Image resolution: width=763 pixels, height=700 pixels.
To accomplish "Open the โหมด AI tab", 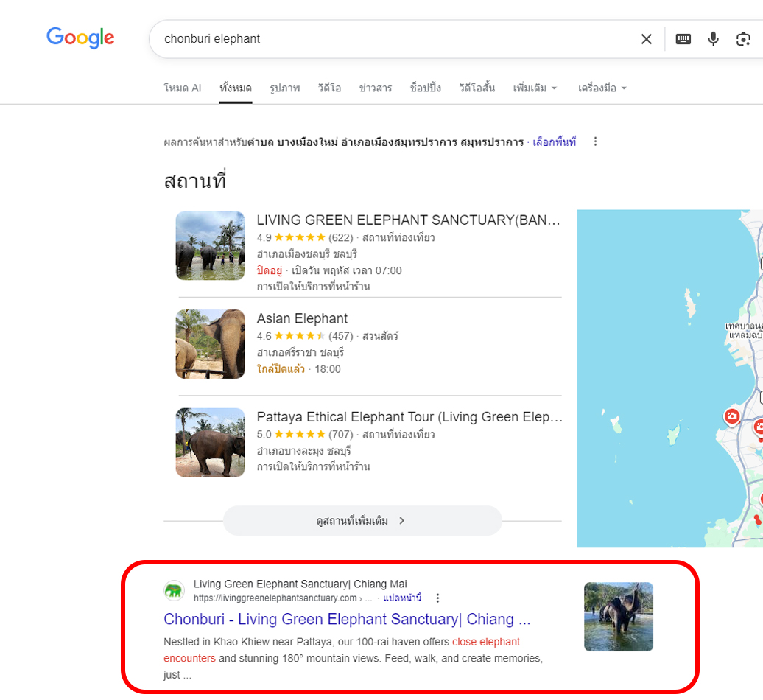I will [182, 88].
